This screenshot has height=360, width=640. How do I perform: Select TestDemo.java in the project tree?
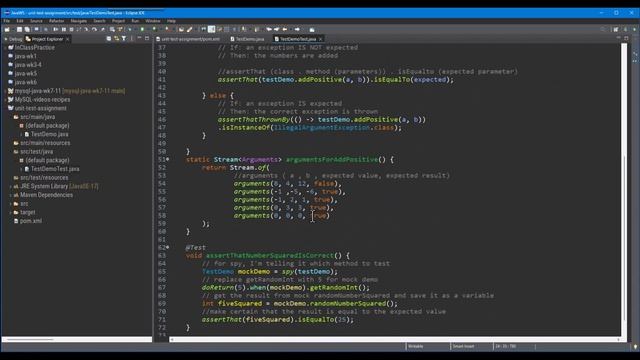tap(49, 134)
